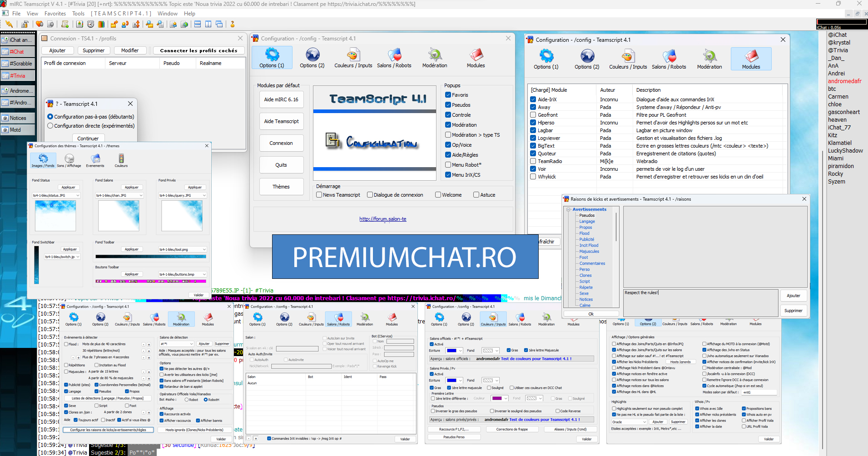Open the Colors toolbar icon with colored books
This screenshot has width=868, height=456.
[101, 24]
